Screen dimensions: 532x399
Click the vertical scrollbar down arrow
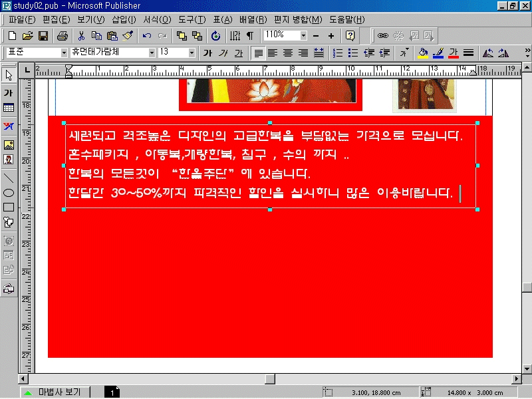(527, 368)
